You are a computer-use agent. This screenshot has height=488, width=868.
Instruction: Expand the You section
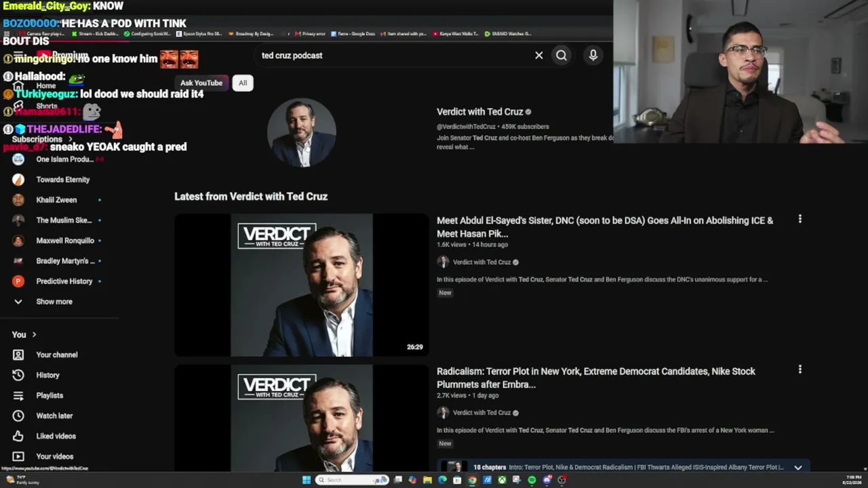tap(24, 335)
